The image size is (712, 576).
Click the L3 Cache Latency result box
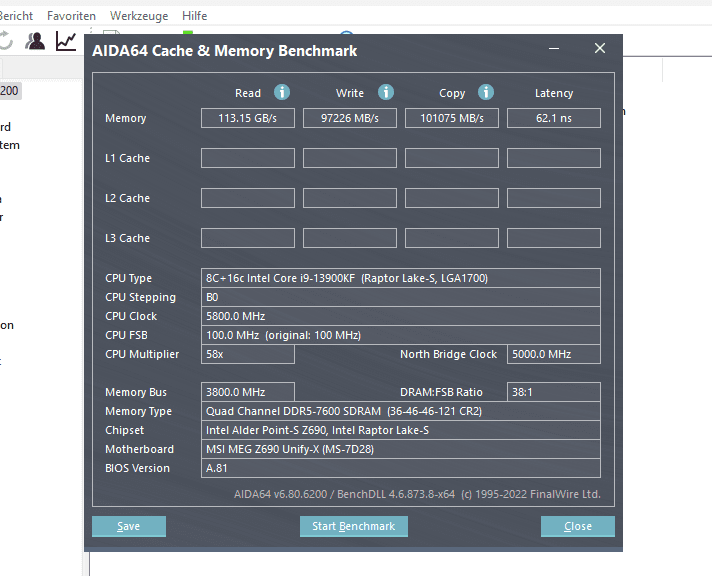tap(554, 238)
